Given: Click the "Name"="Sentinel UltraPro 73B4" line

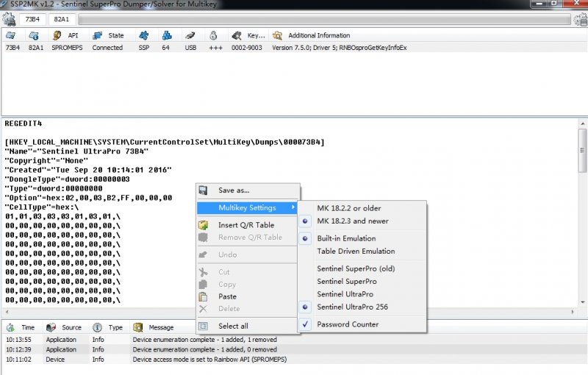Looking at the screenshot, I should pyautogui.click(x=76, y=151).
